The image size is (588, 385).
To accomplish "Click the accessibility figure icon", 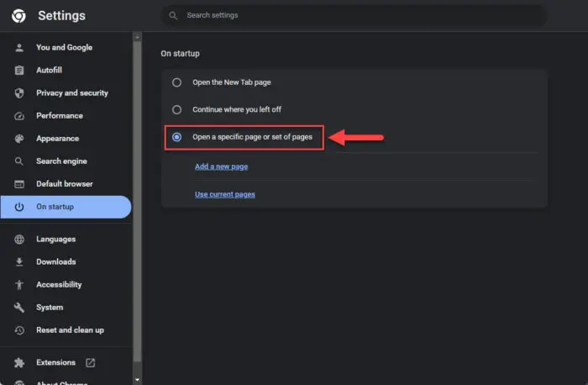I will (19, 285).
